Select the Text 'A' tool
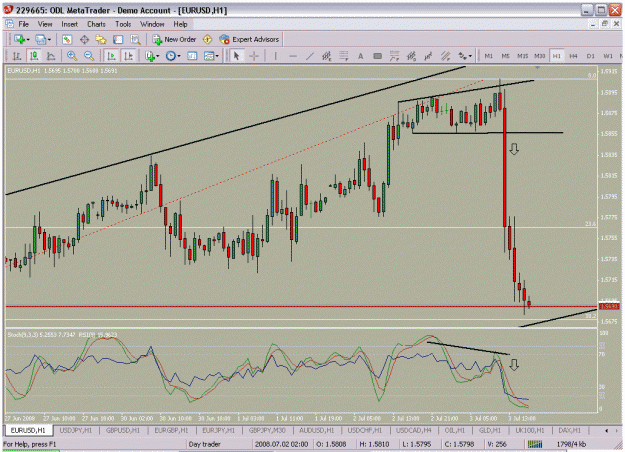Screen dimensions: 625x452 (x=360, y=56)
